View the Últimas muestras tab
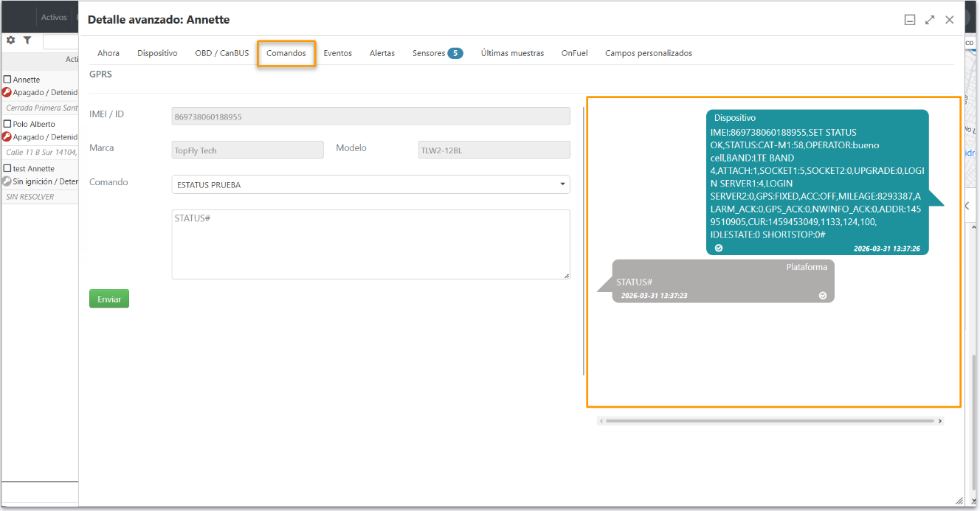 point(513,53)
